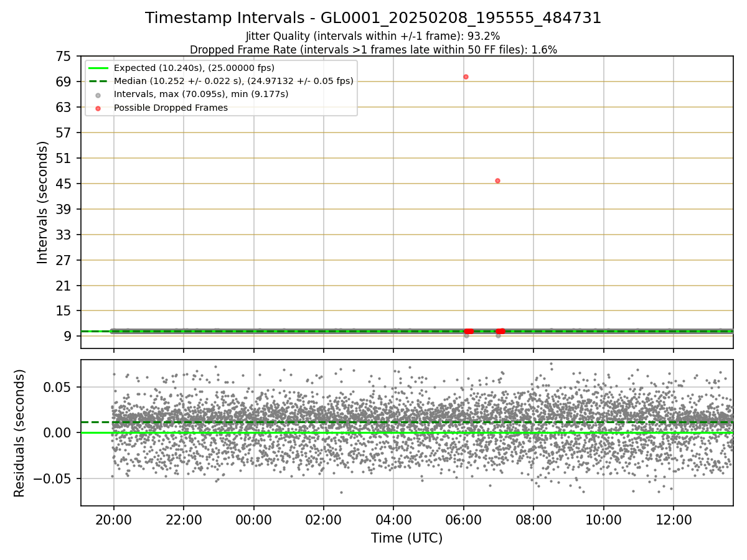Click the 39 tick label on the intervals axis

[x=64, y=209]
